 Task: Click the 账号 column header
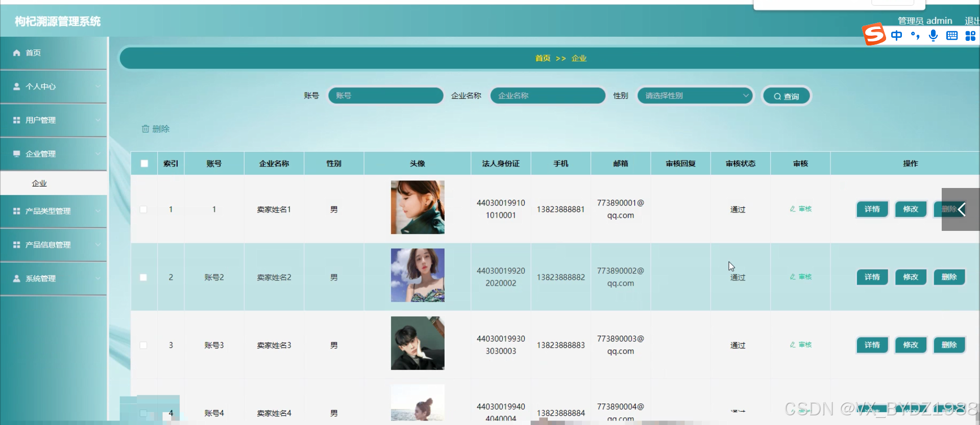coord(214,163)
